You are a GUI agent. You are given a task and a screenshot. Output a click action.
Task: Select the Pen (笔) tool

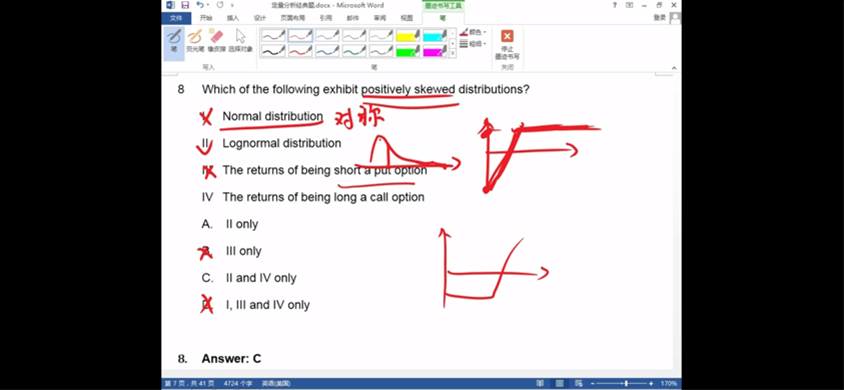[x=174, y=40]
